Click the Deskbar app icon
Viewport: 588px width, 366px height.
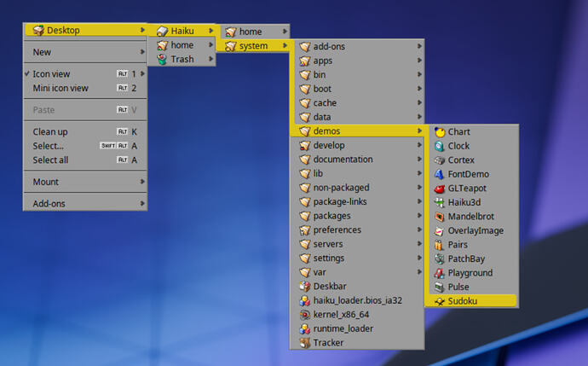coord(305,287)
